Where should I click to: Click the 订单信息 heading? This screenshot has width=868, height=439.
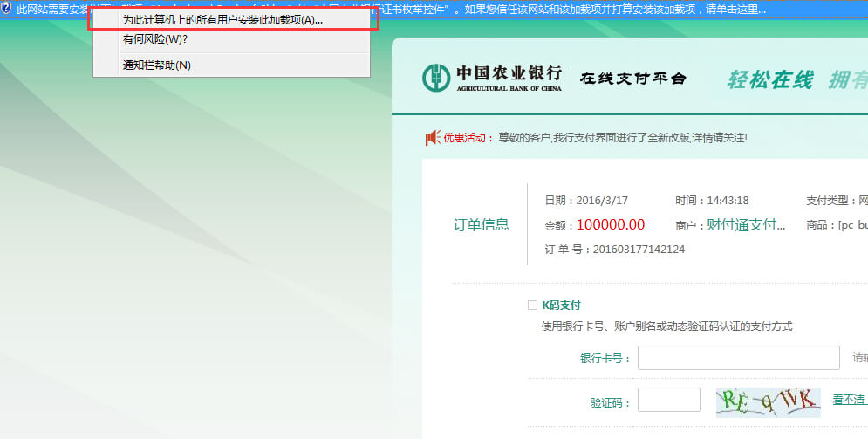481,225
